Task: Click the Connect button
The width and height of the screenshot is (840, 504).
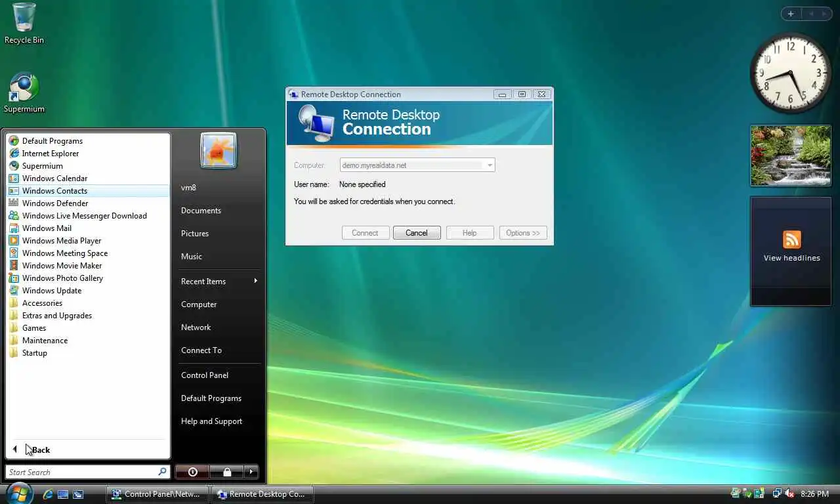Action: [365, 233]
